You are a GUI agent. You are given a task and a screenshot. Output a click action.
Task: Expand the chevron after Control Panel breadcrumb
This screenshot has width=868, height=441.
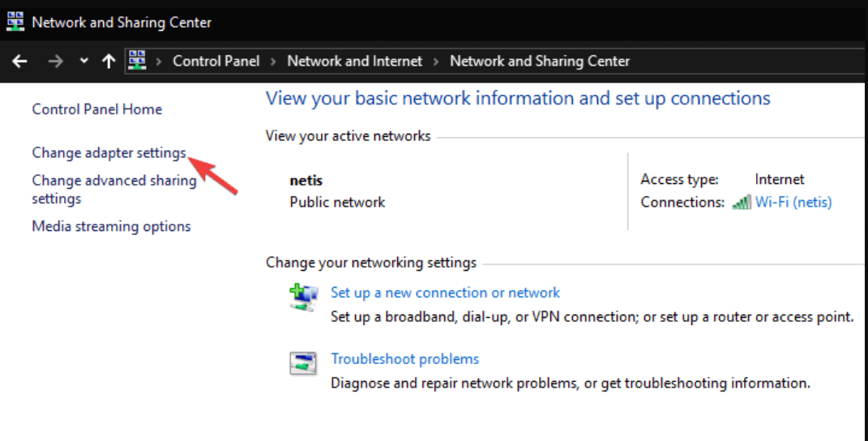[x=273, y=62]
